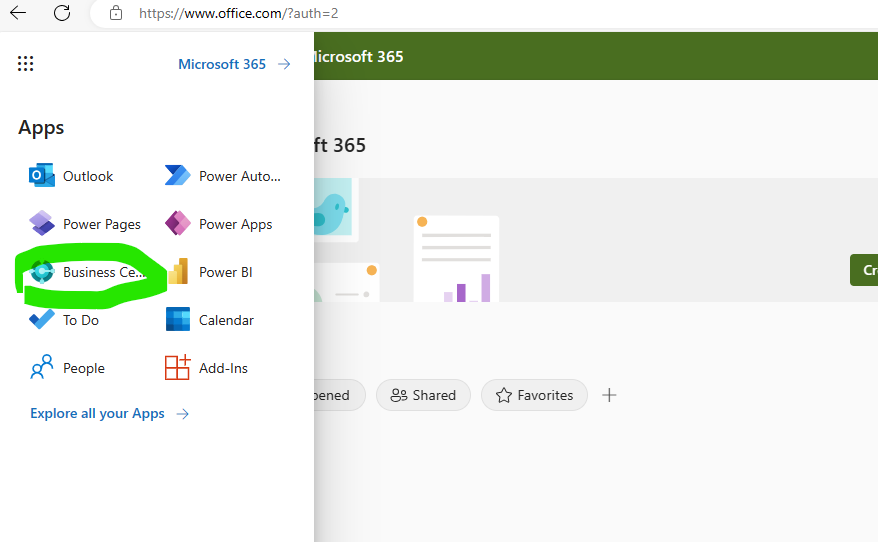Open the Add-Ins icon

[178, 367]
